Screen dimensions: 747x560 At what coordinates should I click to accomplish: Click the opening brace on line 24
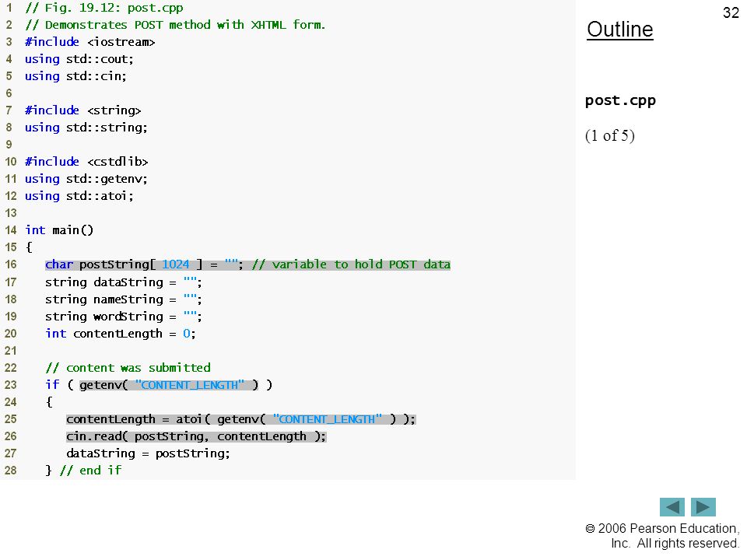(49, 402)
